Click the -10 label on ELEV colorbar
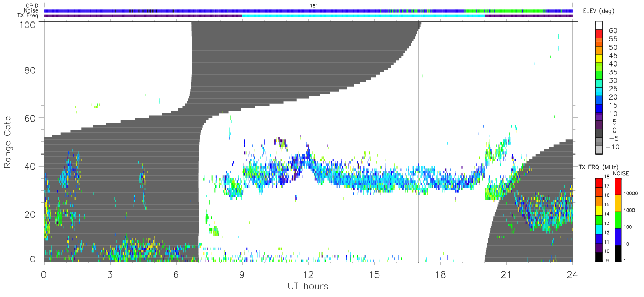 [613, 147]
